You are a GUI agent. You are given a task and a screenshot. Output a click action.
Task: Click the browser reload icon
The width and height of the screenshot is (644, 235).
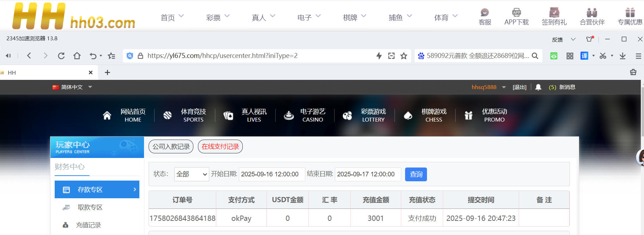pyautogui.click(x=61, y=56)
